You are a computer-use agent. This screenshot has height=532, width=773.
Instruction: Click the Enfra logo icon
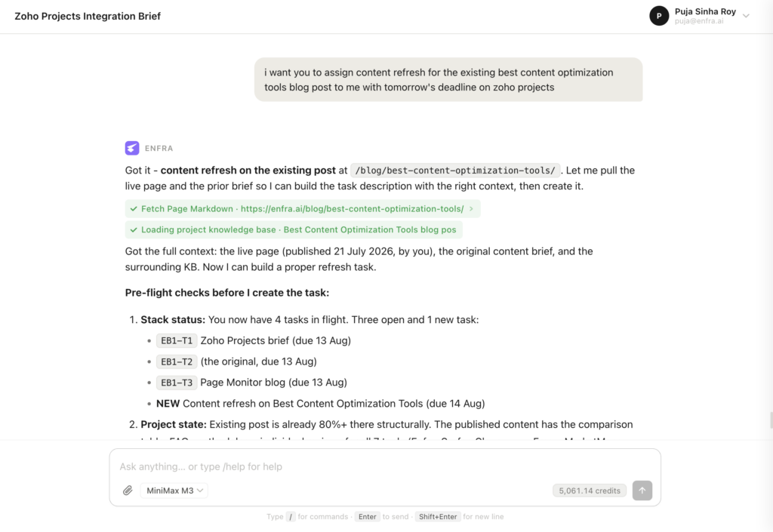pos(132,148)
